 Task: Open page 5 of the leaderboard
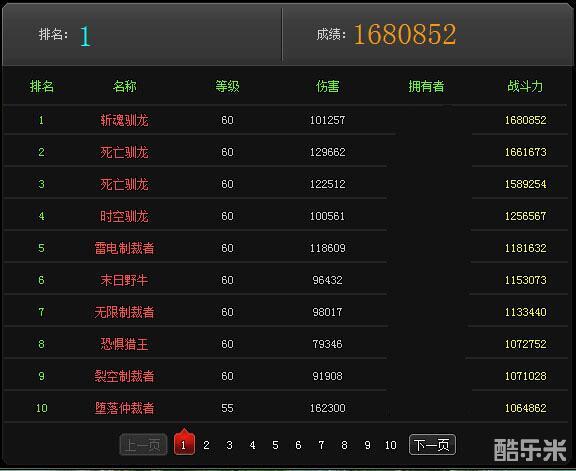pos(275,445)
